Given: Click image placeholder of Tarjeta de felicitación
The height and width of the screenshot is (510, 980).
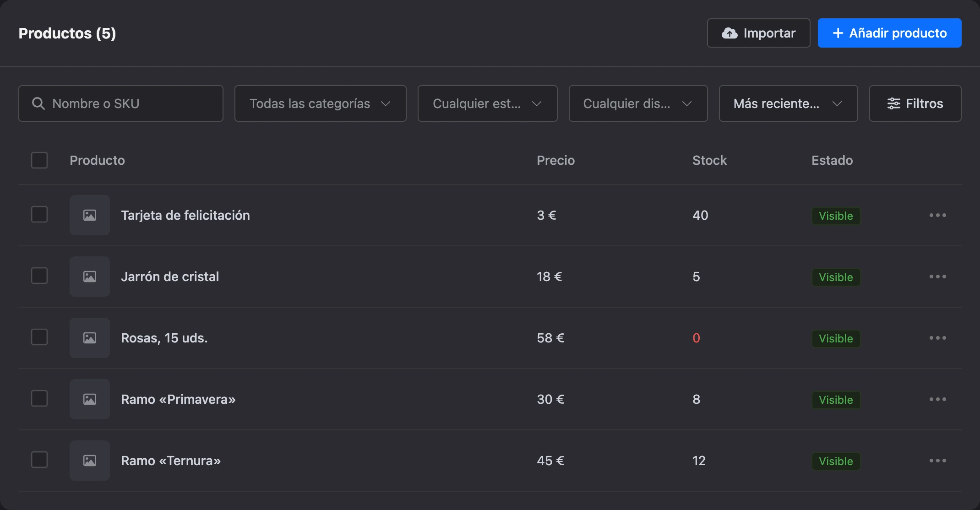Looking at the screenshot, I should 90,215.
